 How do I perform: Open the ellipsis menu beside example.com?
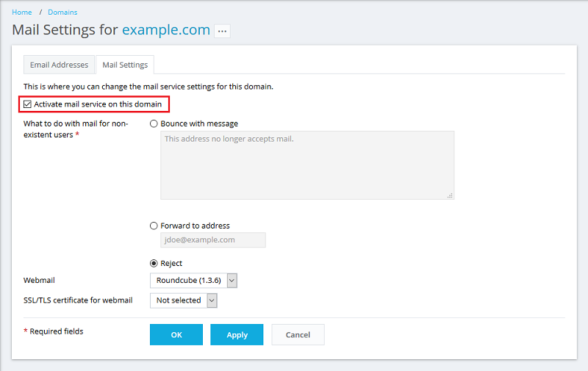point(222,31)
